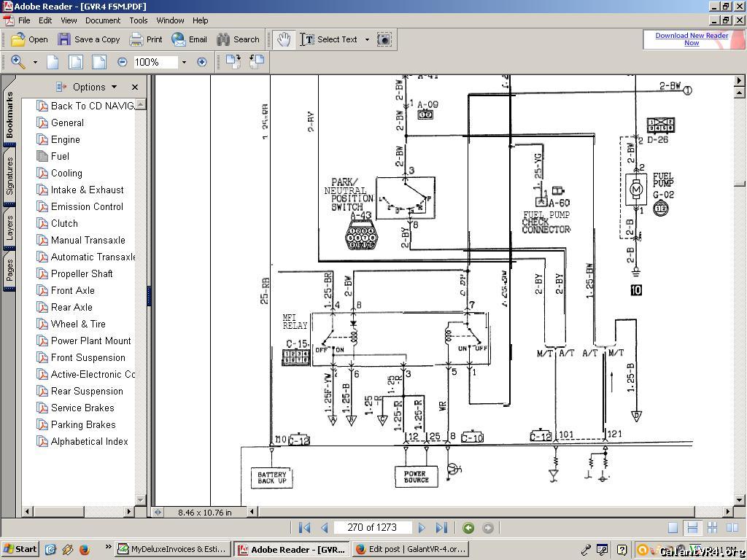Open the Help menu

[x=200, y=20]
